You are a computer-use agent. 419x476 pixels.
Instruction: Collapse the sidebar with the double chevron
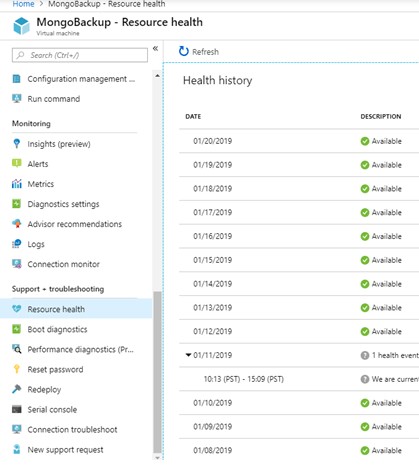click(x=155, y=49)
